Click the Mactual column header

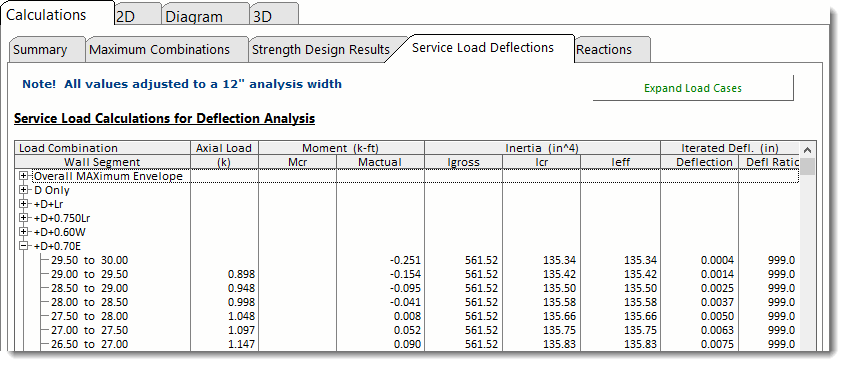(380, 162)
